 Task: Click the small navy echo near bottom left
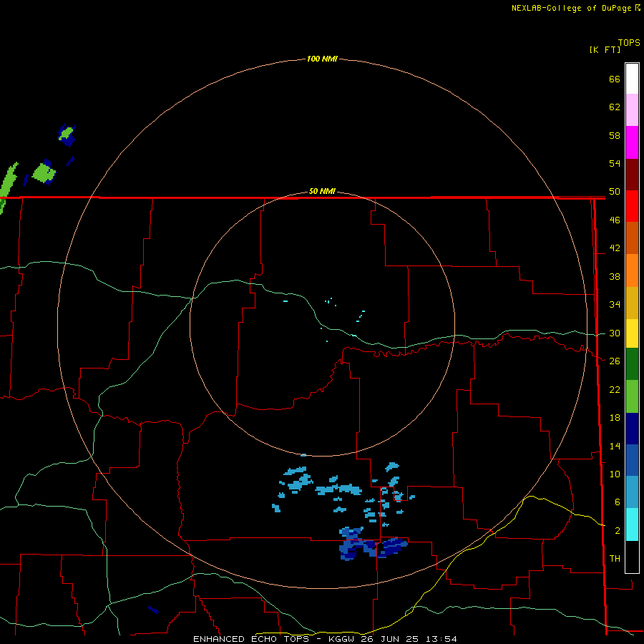coord(153,610)
